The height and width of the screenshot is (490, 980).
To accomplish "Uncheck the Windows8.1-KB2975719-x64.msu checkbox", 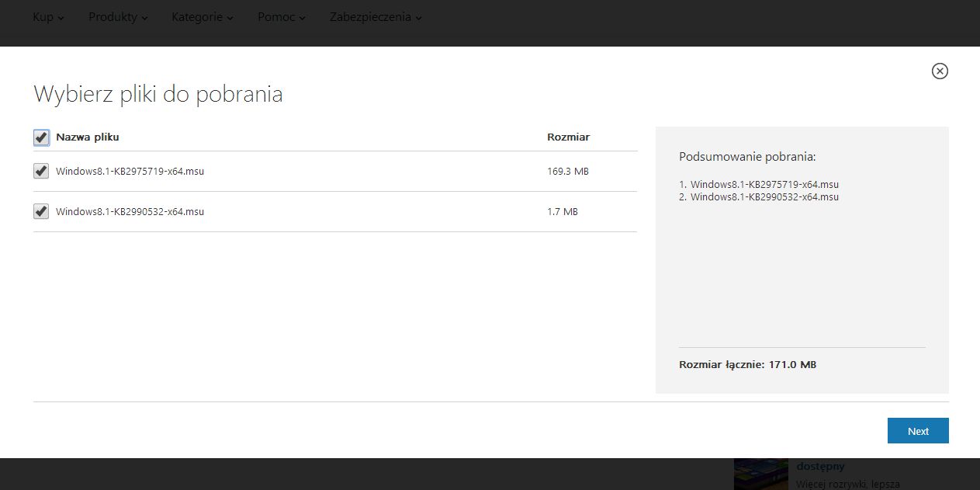I will [41, 171].
